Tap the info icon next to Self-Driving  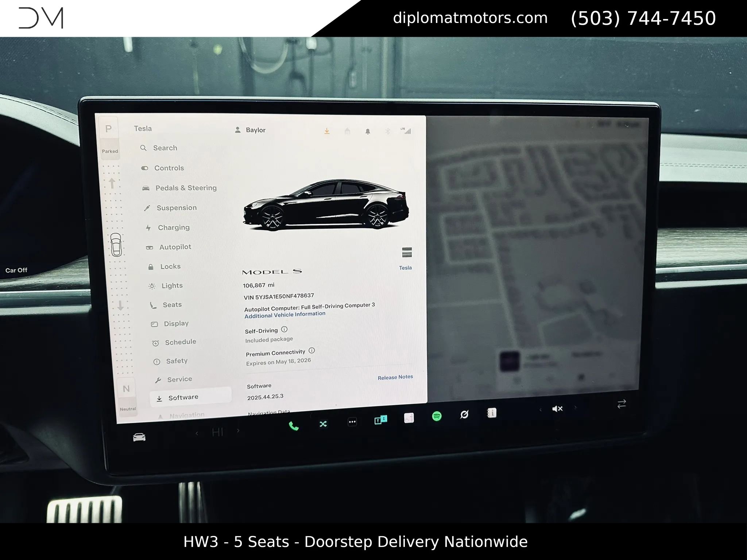point(285,330)
